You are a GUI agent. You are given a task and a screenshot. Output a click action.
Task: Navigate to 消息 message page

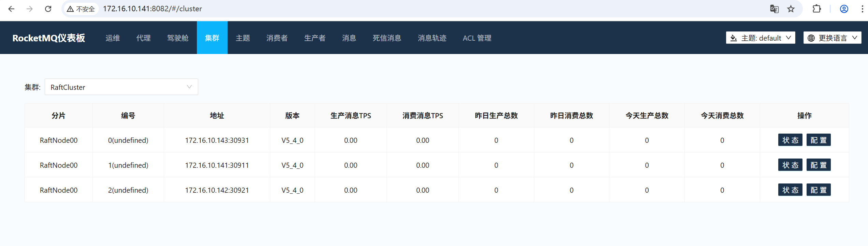coord(349,38)
